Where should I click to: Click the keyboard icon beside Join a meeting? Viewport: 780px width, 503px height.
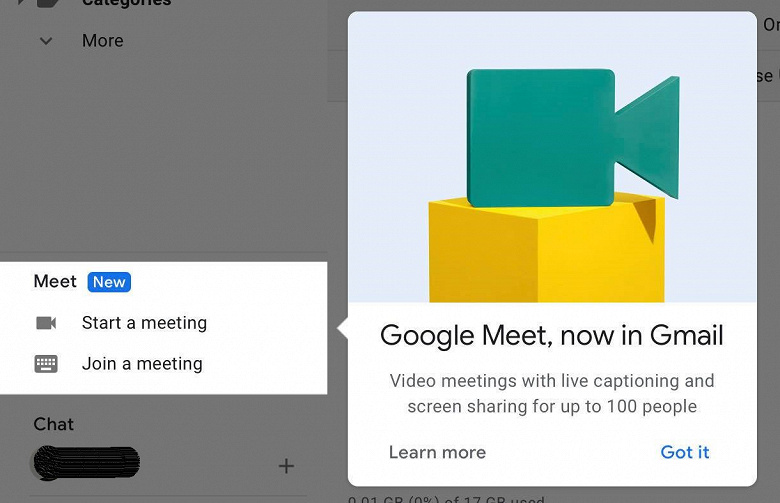pos(46,364)
